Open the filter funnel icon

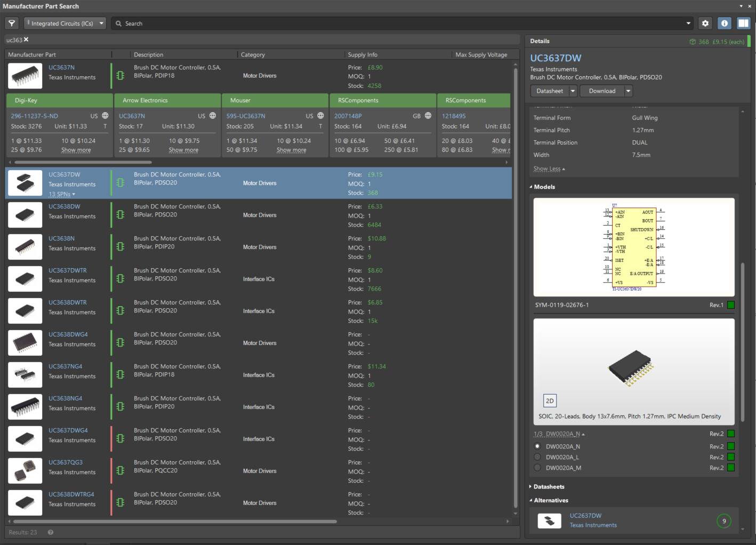(x=12, y=23)
